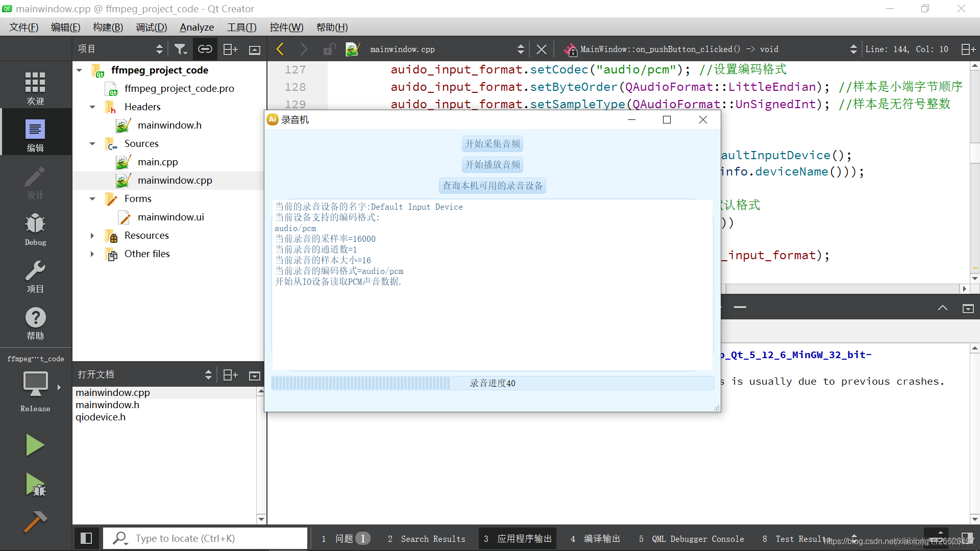This screenshot has height=551, width=980.
Task: Select ffmpeg_project_code.pro in the tree
Action: tap(179, 88)
